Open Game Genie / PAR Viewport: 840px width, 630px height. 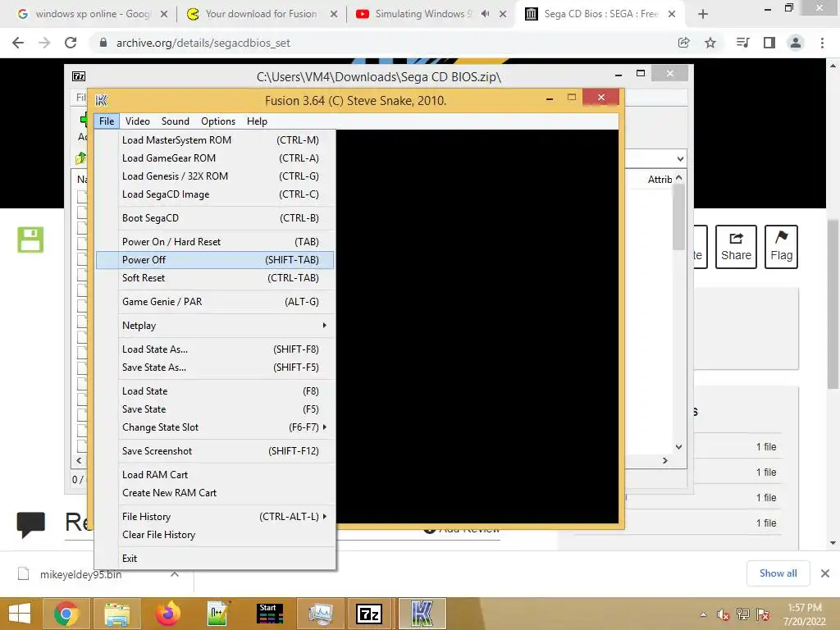pos(215,302)
